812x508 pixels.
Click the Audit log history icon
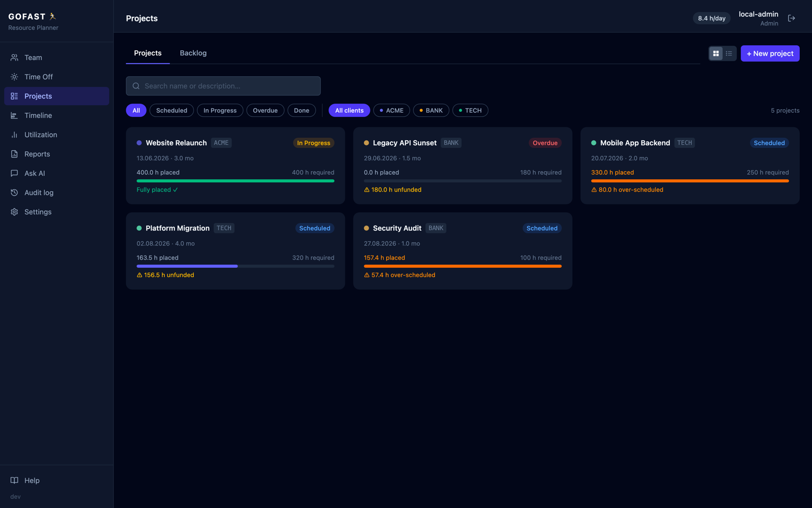tap(14, 193)
